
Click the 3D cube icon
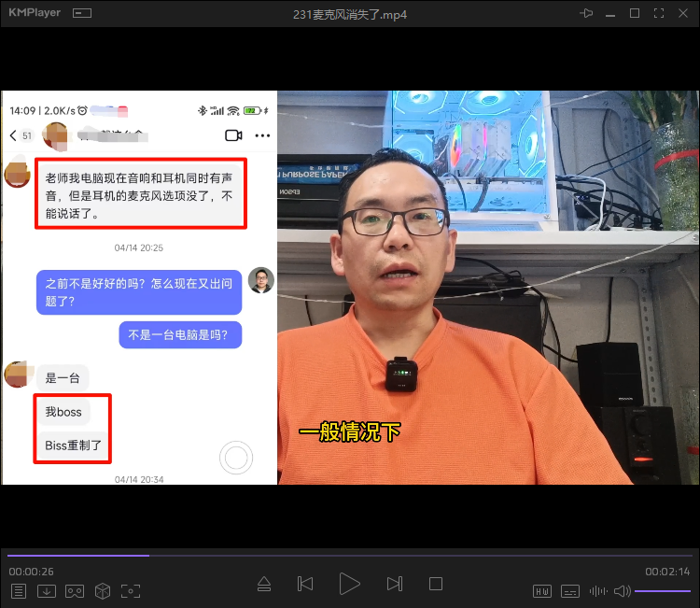pyautogui.click(x=103, y=591)
